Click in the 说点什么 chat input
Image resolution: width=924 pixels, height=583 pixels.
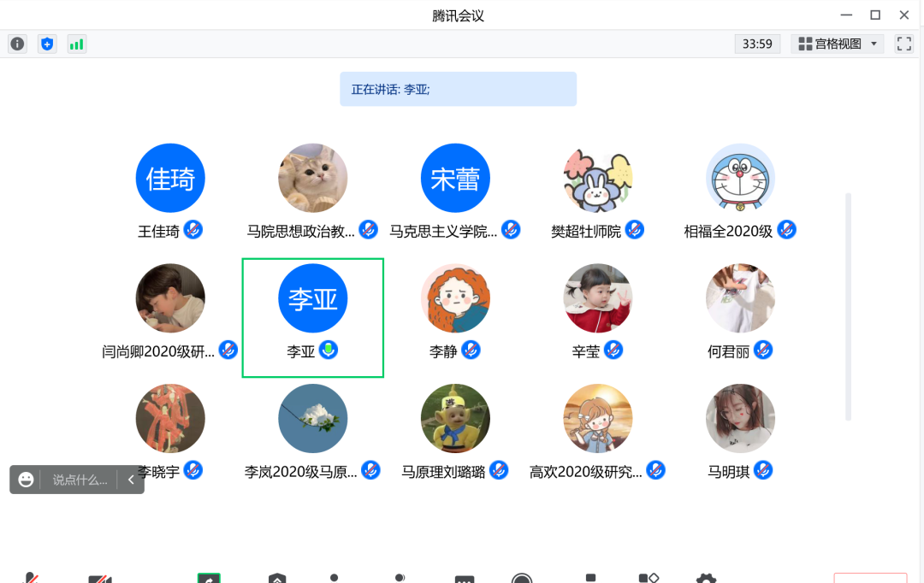80,480
